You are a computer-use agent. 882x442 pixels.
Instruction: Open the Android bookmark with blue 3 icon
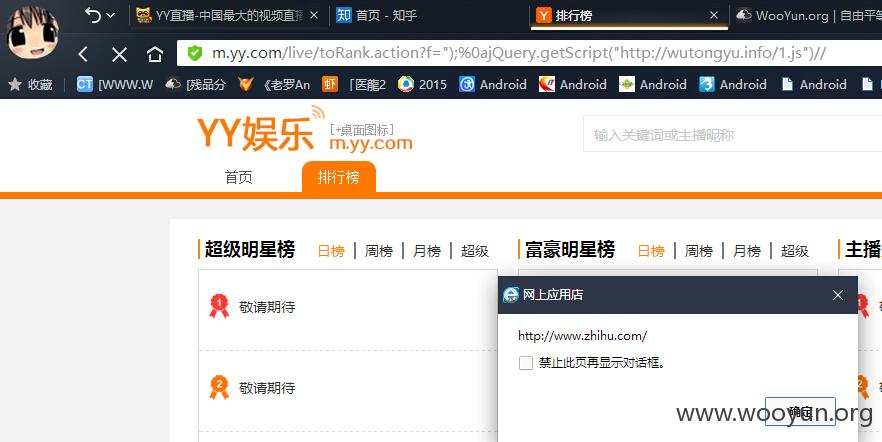pyautogui.click(x=732, y=84)
